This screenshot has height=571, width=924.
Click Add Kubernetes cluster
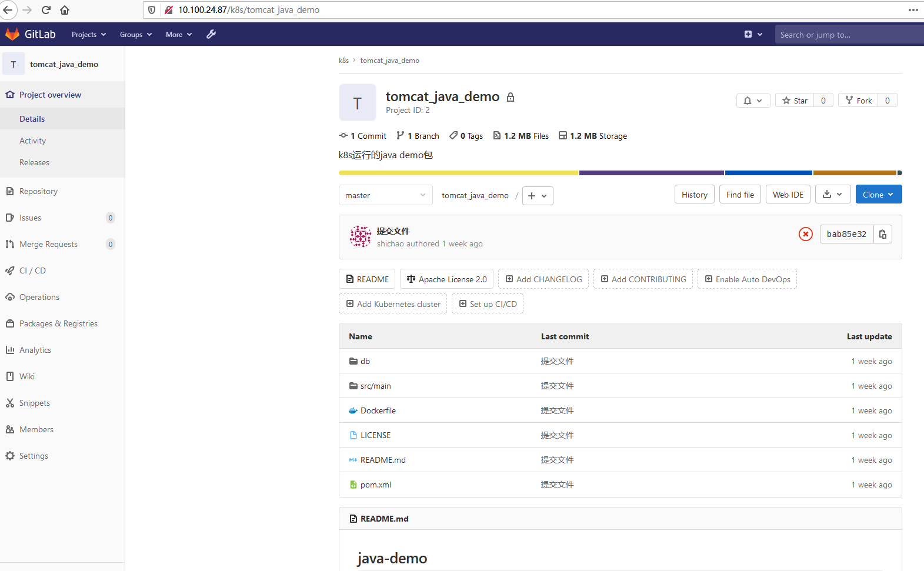[393, 303]
